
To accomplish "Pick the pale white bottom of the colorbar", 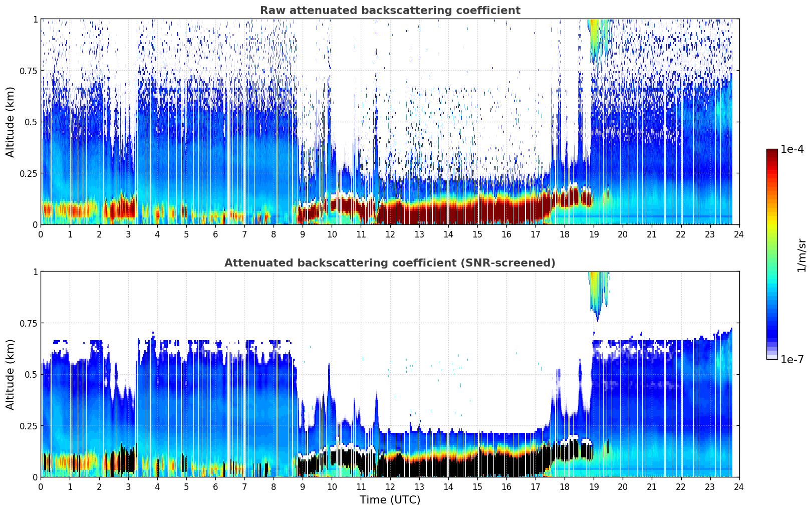I will click(x=772, y=356).
